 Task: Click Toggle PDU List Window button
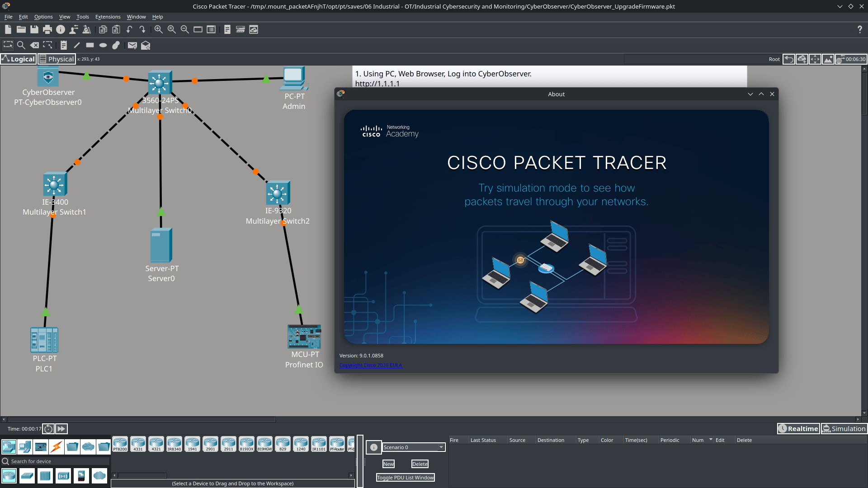coord(406,478)
